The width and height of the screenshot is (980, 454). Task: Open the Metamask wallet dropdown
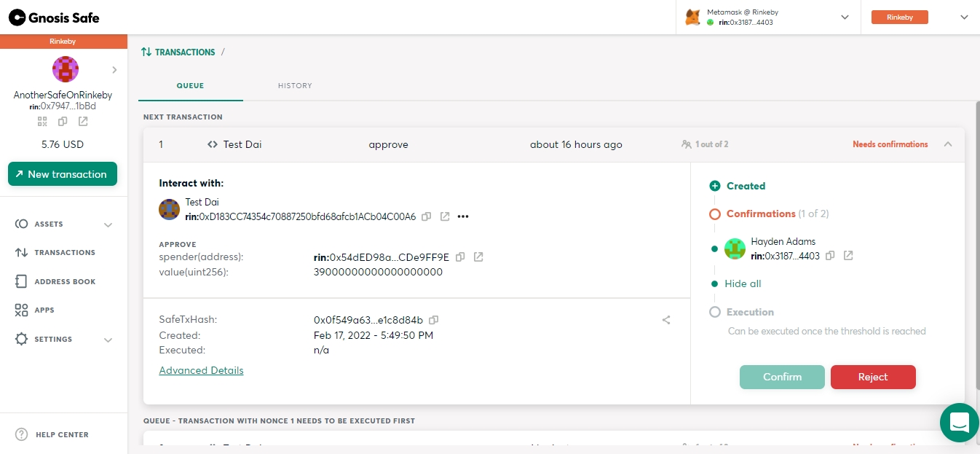click(845, 17)
